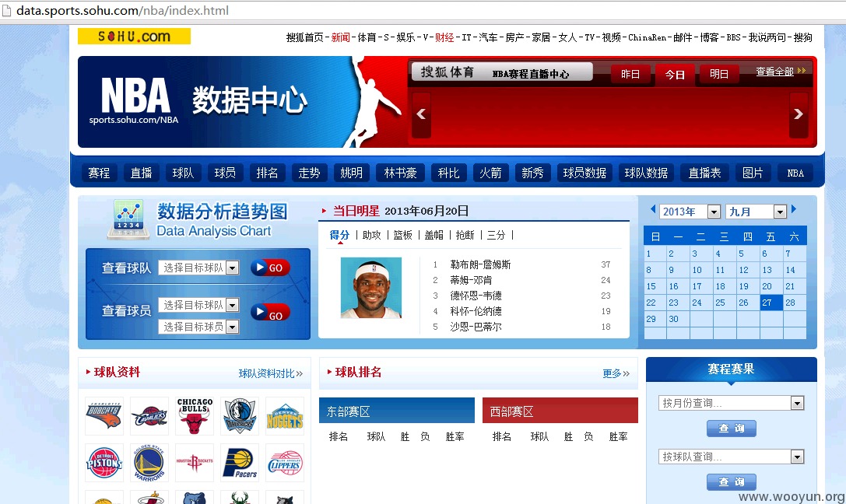Viewport: 846px width, 504px height.
Task: Click 查询 button under 按月份查询
Action: click(x=731, y=429)
